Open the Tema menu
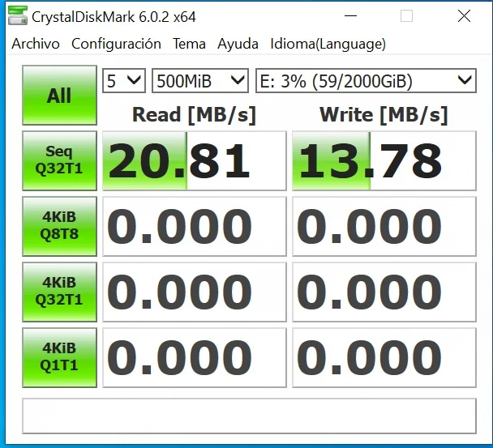The image size is (493, 448). point(189,44)
